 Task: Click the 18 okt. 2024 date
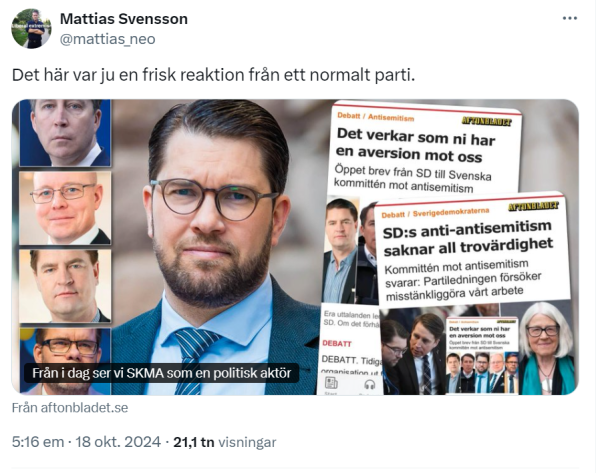click(x=118, y=442)
